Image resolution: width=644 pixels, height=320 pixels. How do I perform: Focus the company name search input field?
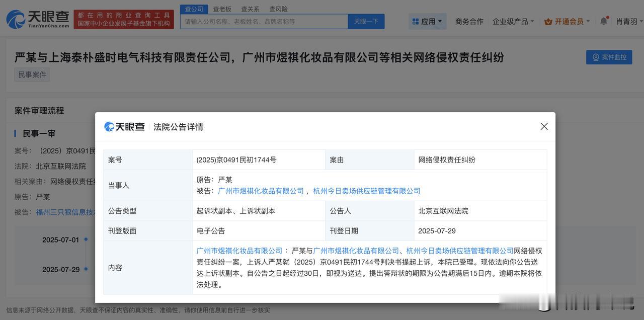click(264, 22)
